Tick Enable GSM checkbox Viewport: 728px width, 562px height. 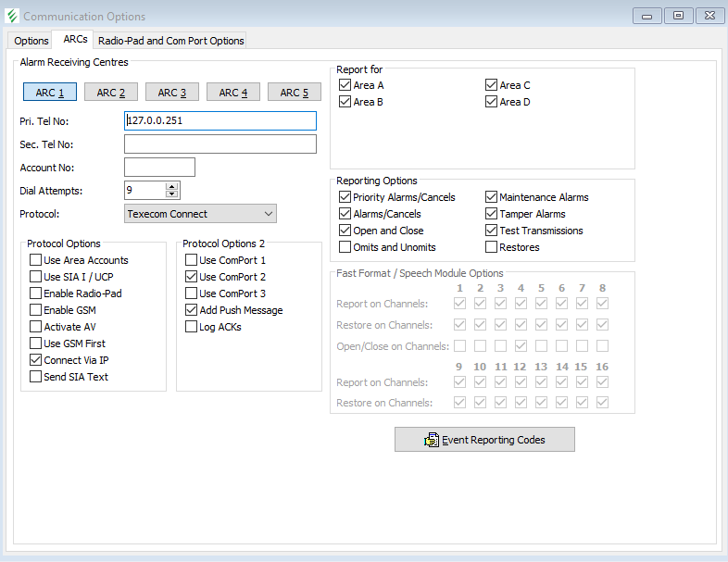[36, 310]
